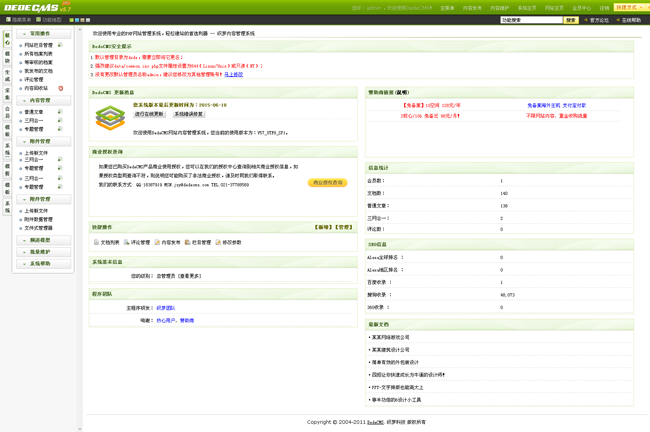Viewport: 650px width, 432px height.
Task: Open 系统主页 in the top navigation
Action: (x=527, y=8)
